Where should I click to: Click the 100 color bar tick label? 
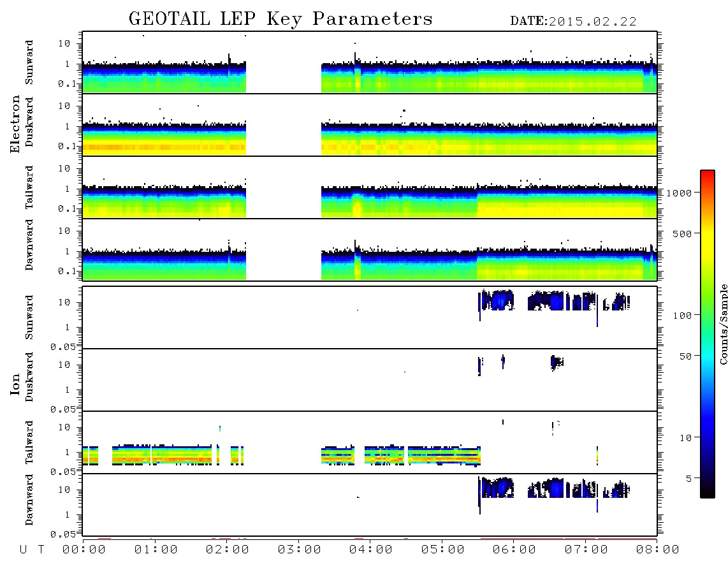click(x=682, y=316)
